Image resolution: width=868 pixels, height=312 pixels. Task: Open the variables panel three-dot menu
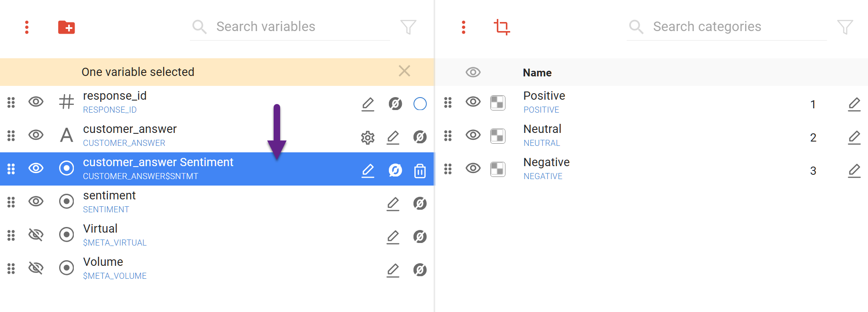pos(27,27)
